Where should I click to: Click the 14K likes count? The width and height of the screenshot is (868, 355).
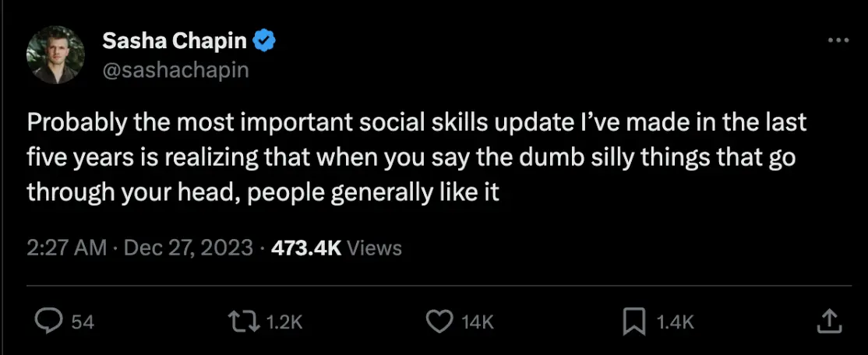click(478, 322)
